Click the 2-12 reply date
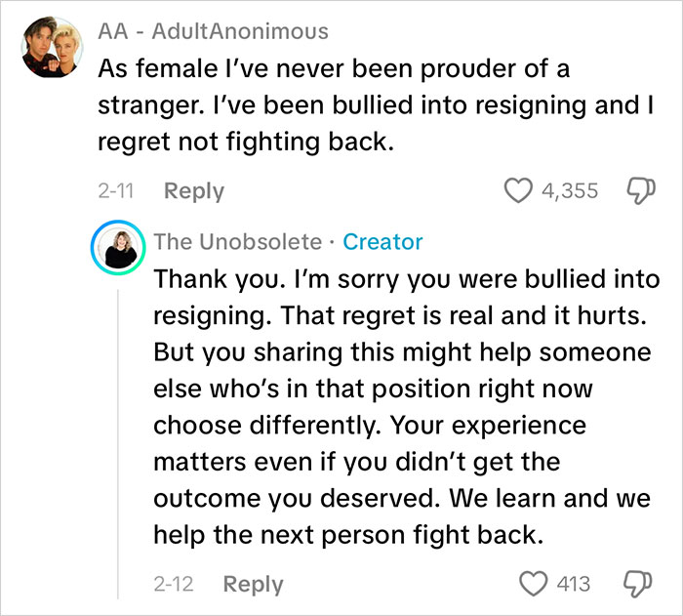The height and width of the screenshot is (616, 683). [174, 584]
